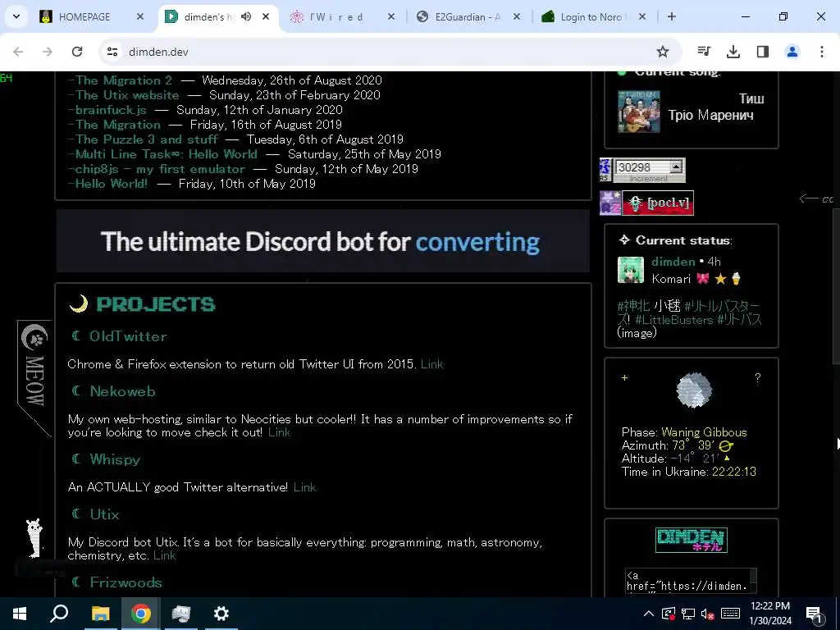Open the Windows Start menu
Viewport: 840px width, 630px height.
click(x=20, y=614)
